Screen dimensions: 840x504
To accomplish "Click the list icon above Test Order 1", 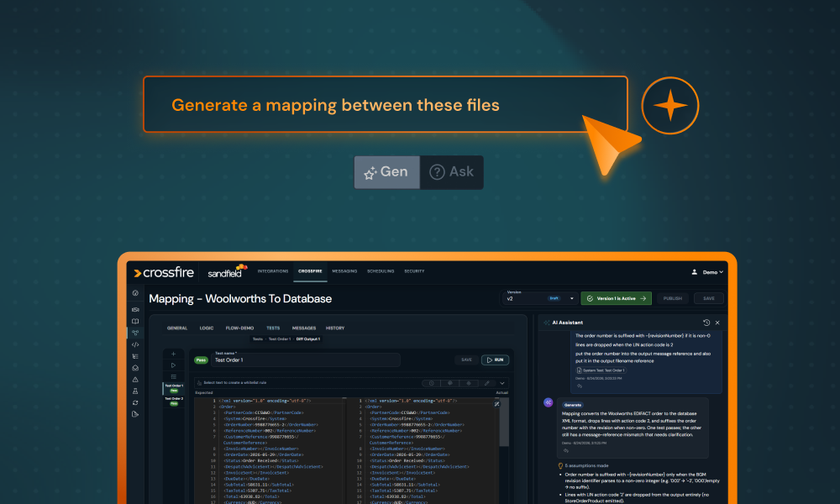I will tap(174, 376).
